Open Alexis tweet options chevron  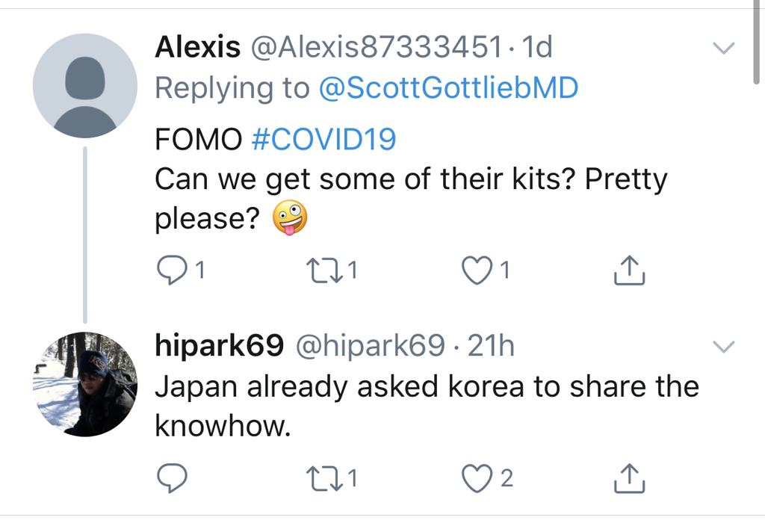(724, 49)
